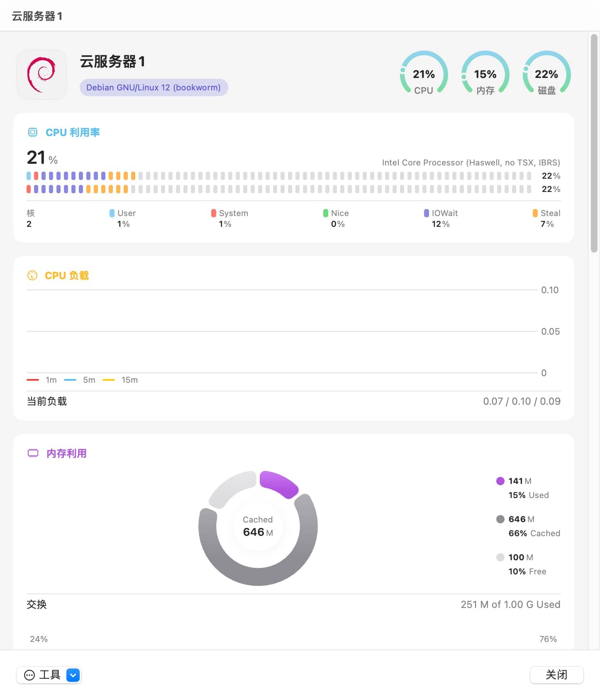Click the red 1m load legend line

[33, 380]
